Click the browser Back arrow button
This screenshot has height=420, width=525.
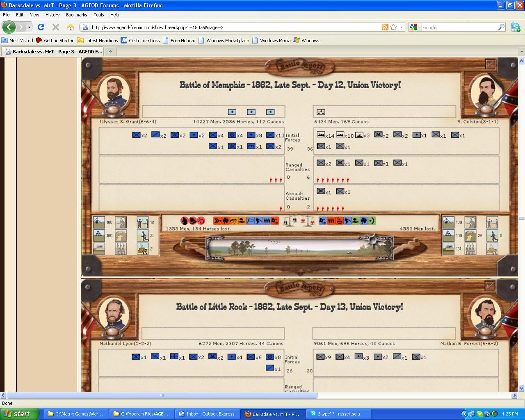(x=9, y=27)
